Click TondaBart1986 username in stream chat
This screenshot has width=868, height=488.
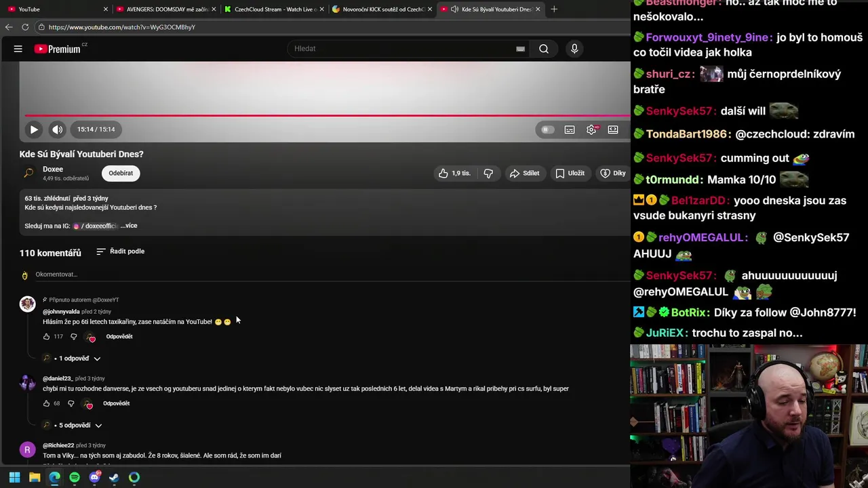[x=686, y=134]
